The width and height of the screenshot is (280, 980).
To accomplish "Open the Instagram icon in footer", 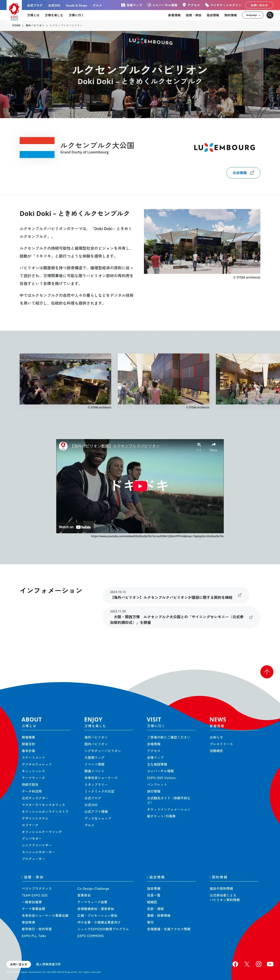I will [259, 964].
